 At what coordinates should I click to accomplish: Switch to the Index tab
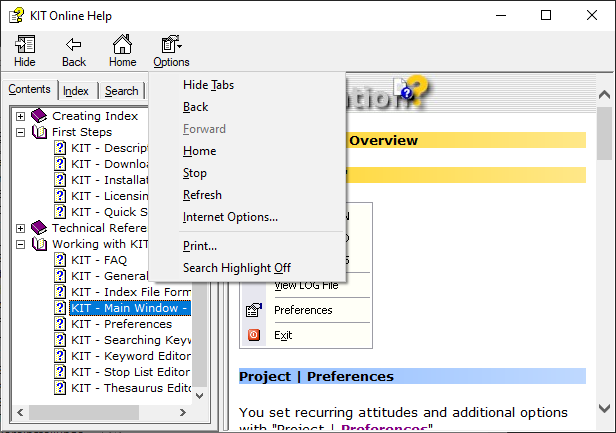pos(76,91)
